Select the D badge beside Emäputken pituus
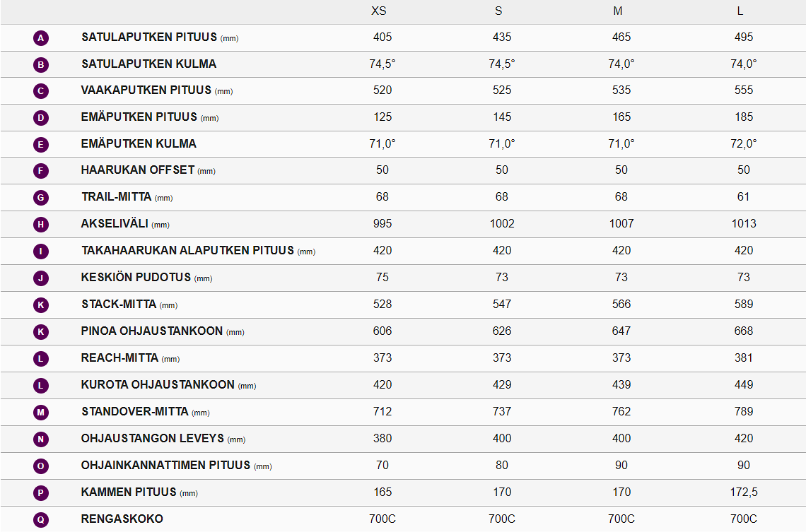 [41, 118]
